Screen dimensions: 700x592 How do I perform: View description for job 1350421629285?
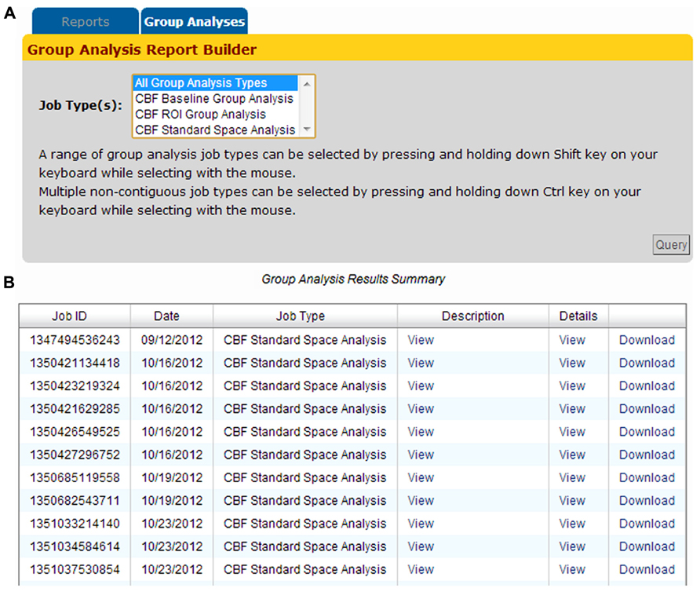421,409
